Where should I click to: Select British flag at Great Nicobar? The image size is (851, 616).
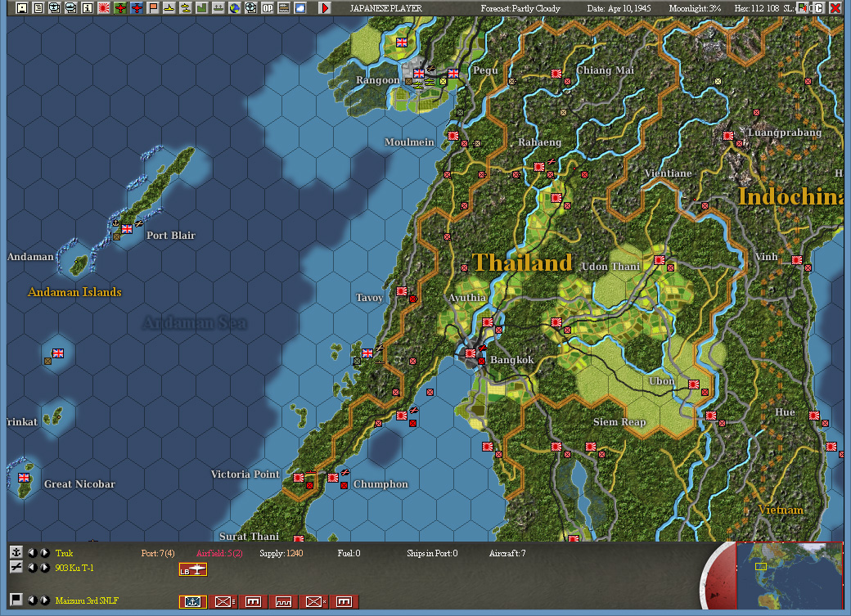(24, 477)
